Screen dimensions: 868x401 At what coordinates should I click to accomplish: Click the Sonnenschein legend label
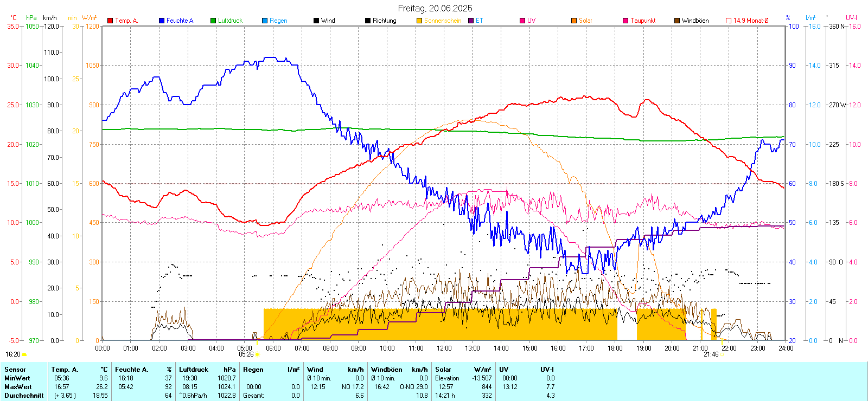[443, 21]
